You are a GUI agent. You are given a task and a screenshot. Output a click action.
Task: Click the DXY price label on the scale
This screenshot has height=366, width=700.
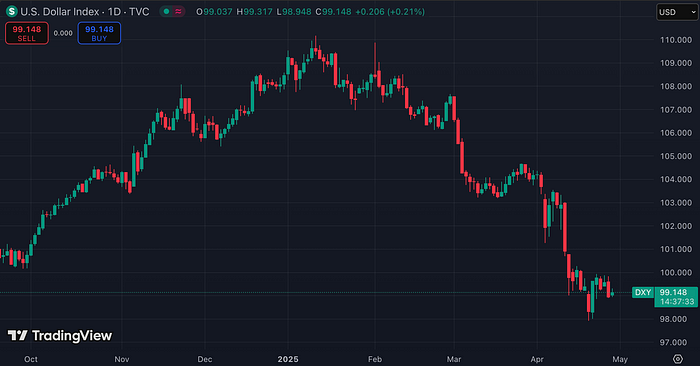click(643, 292)
